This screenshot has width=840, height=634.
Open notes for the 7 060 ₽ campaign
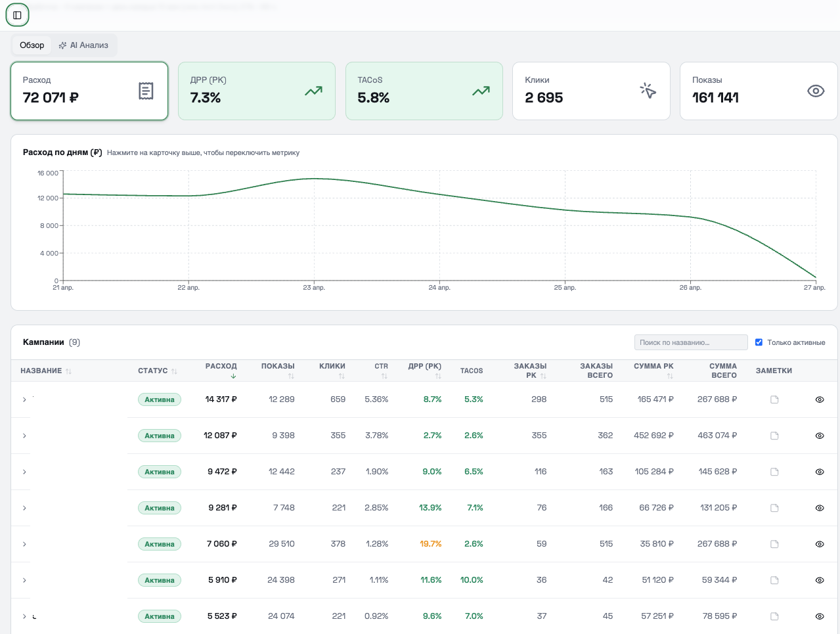[x=774, y=544]
